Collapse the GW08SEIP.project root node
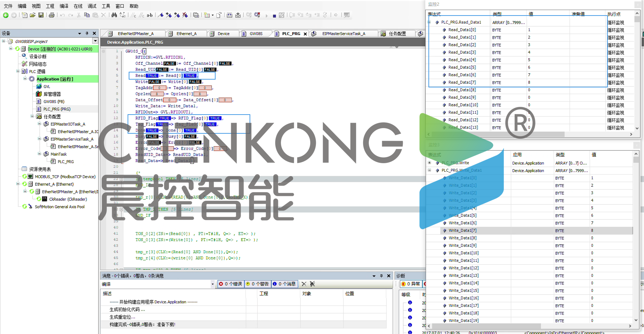 pos(4,41)
